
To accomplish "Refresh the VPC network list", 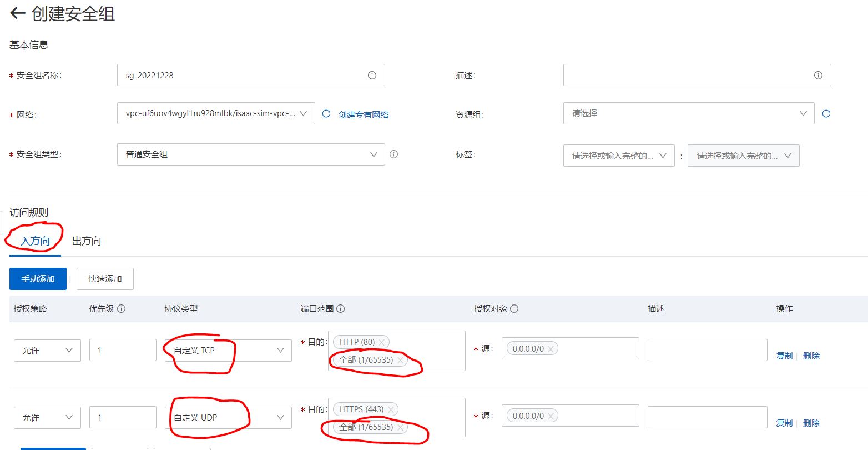I will coord(326,113).
